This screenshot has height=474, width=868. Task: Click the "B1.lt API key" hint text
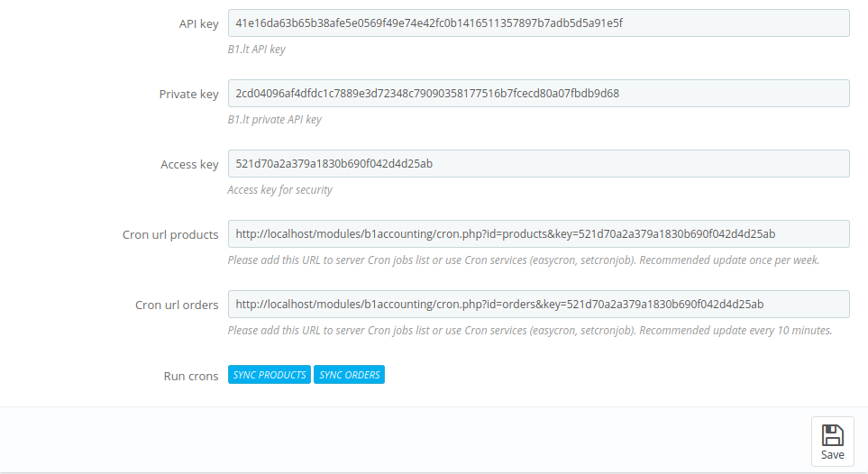256,50
